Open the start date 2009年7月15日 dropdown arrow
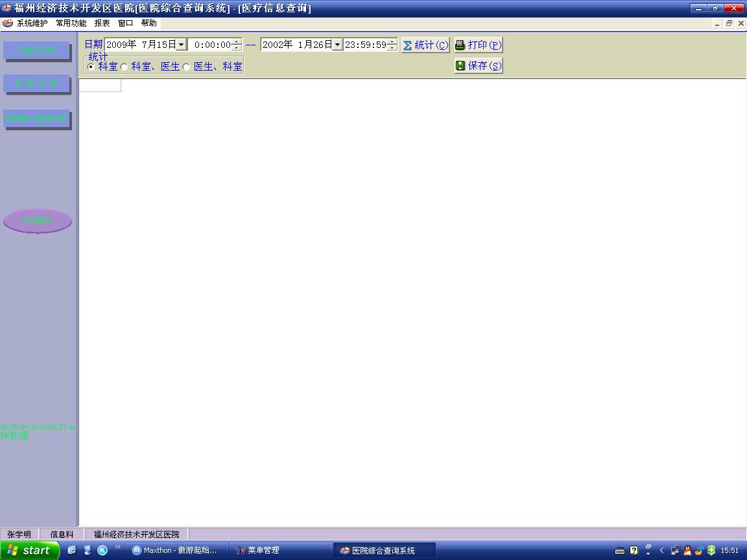Image resolution: width=747 pixels, height=560 pixels. (181, 45)
